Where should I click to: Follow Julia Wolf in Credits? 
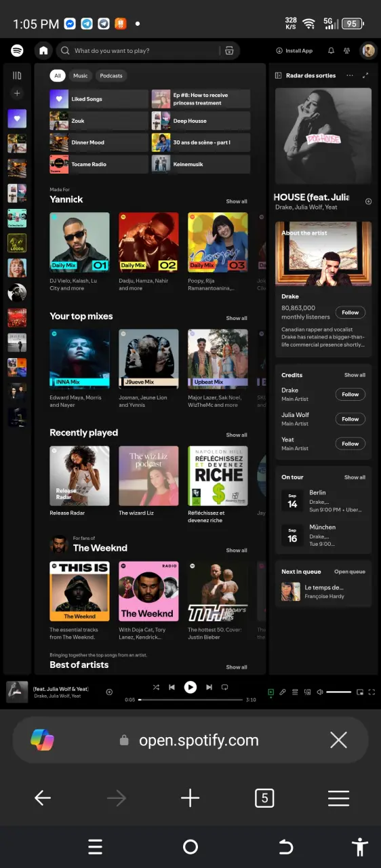pyautogui.click(x=350, y=419)
